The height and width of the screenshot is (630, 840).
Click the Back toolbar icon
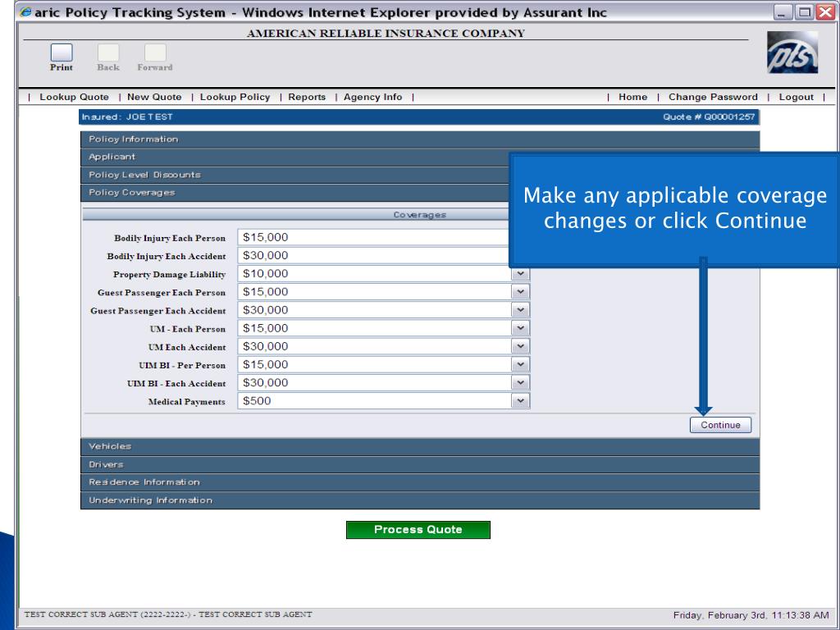pos(108,53)
